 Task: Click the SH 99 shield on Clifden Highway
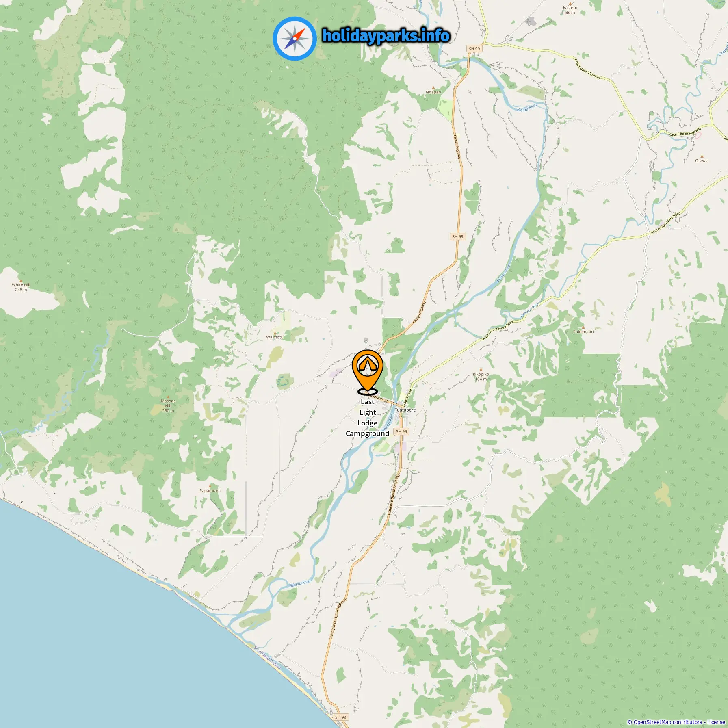tap(457, 236)
